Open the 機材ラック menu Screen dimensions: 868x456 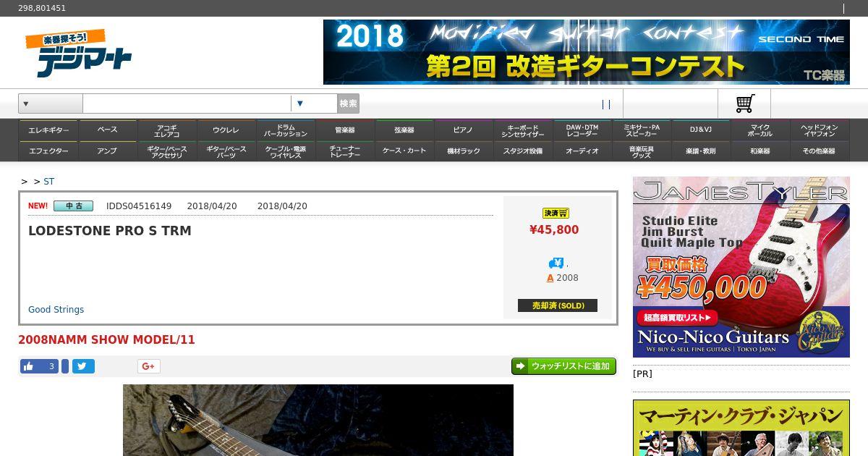tap(464, 151)
